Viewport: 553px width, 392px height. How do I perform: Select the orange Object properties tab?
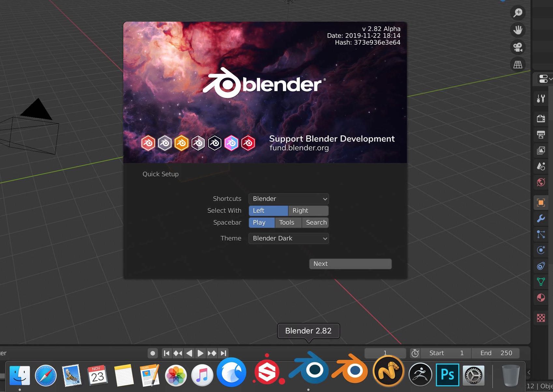pos(541,203)
